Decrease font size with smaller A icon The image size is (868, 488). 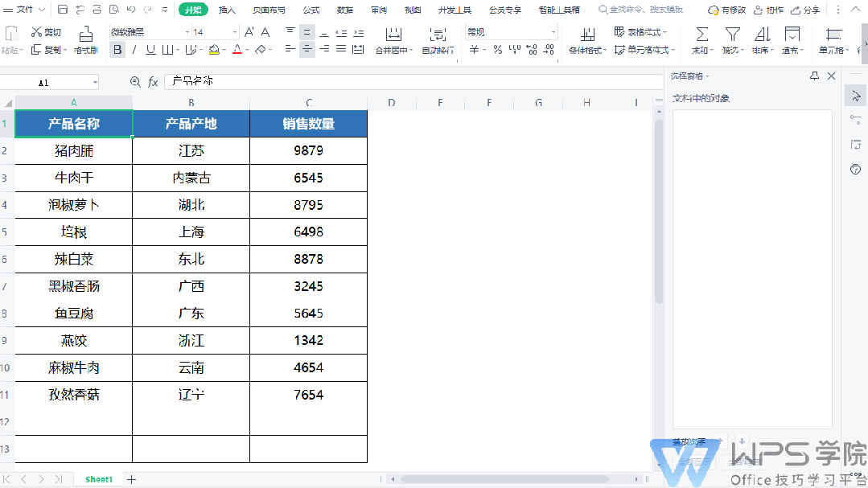pyautogui.click(x=265, y=32)
